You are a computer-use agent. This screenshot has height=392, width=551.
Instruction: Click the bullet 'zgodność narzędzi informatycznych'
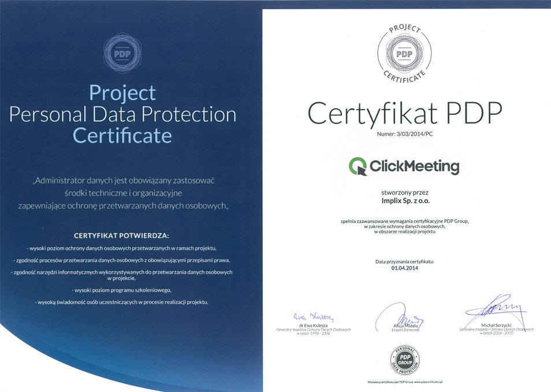(122, 275)
